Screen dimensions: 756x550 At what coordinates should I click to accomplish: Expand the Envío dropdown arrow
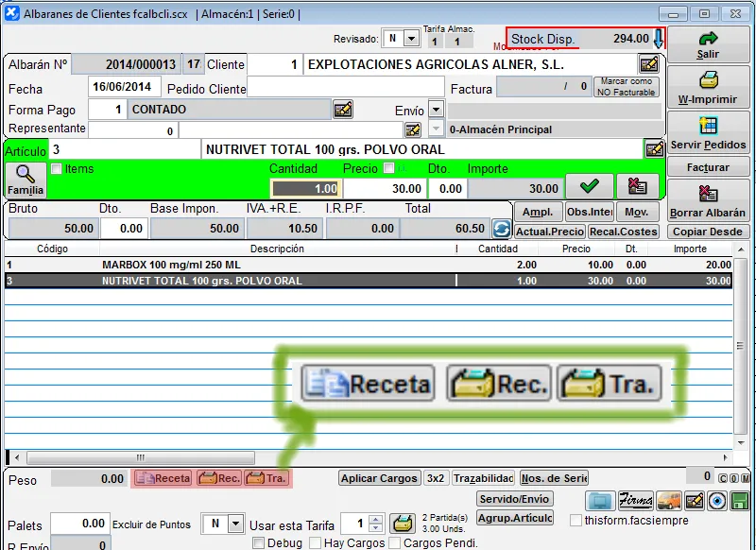coord(436,111)
